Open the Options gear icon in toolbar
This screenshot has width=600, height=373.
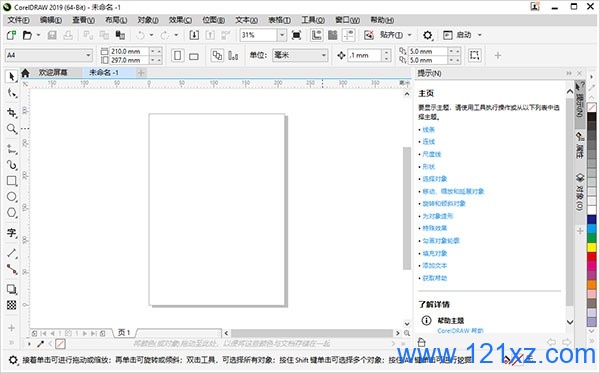427,36
